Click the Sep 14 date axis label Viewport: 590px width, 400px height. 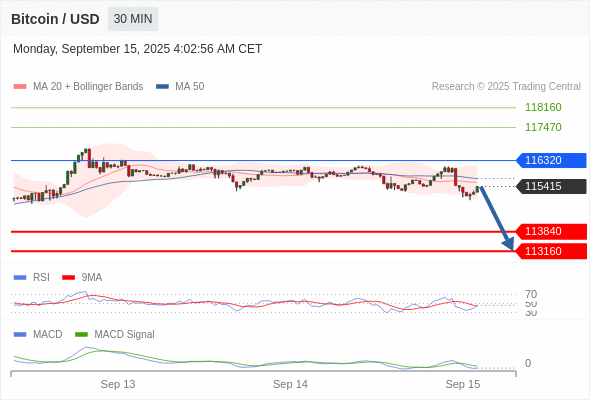pos(290,384)
